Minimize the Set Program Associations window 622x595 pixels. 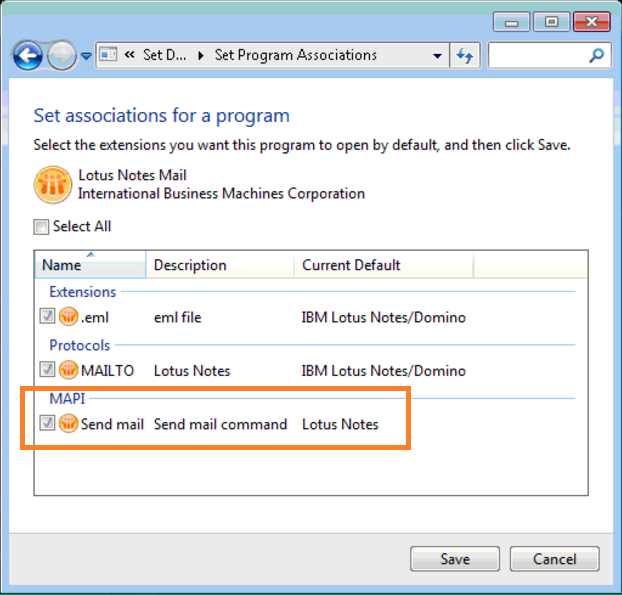click(511, 22)
